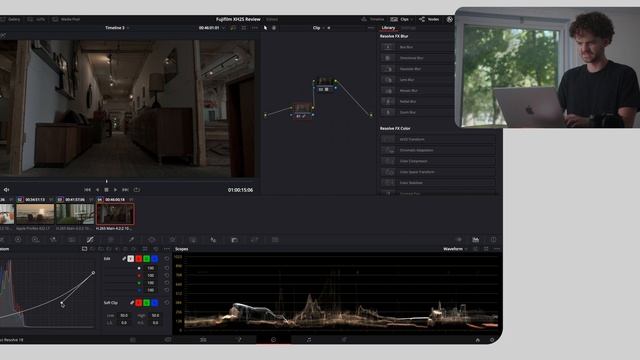Reset the Soft Clip settings
The image size is (640, 360).
[167, 302]
